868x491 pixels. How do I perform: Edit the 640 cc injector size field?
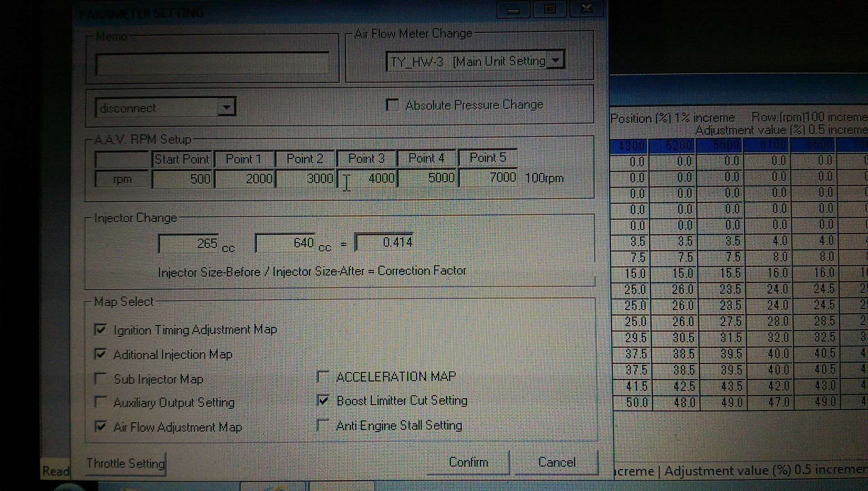tap(285, 243)
